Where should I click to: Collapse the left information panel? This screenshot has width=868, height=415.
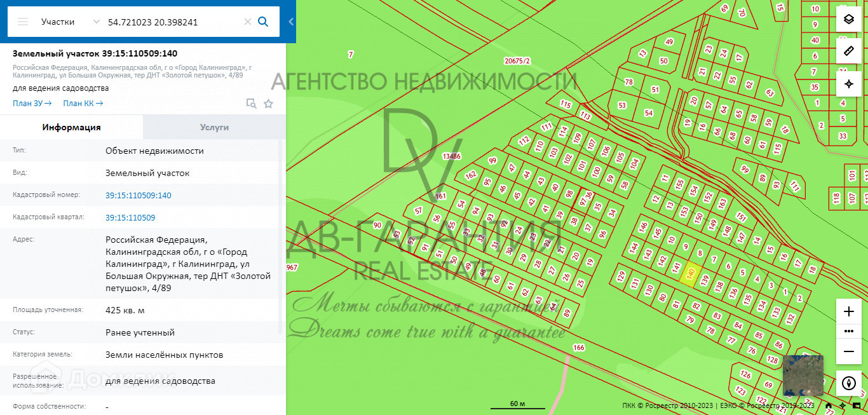coord(291,22)
